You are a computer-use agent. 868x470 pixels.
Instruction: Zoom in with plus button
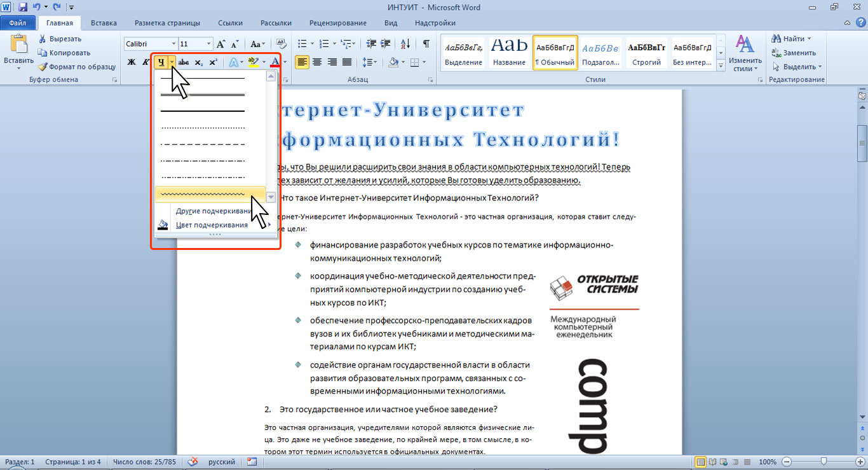(860, 462)
